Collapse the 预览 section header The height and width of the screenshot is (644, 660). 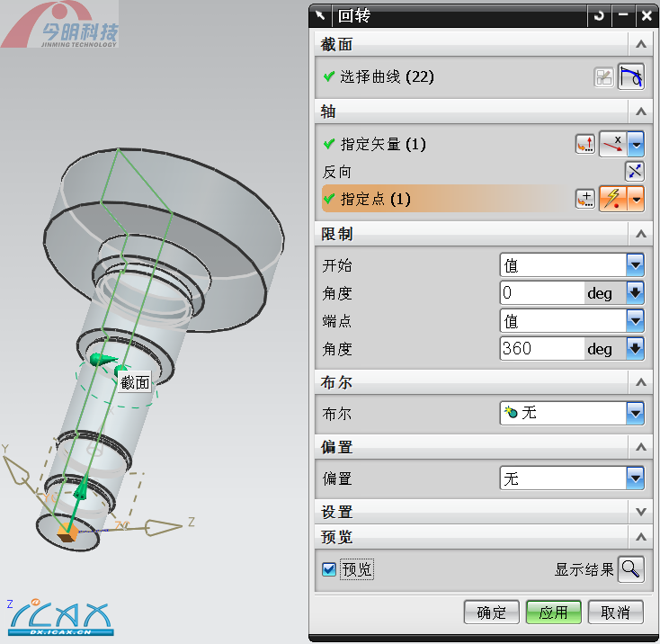tap(640, 537)
